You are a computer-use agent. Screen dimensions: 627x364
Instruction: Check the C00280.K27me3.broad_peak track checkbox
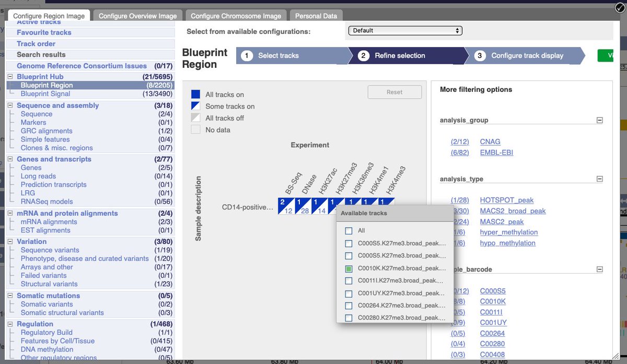pyautogui.click(x=349, y=318)
